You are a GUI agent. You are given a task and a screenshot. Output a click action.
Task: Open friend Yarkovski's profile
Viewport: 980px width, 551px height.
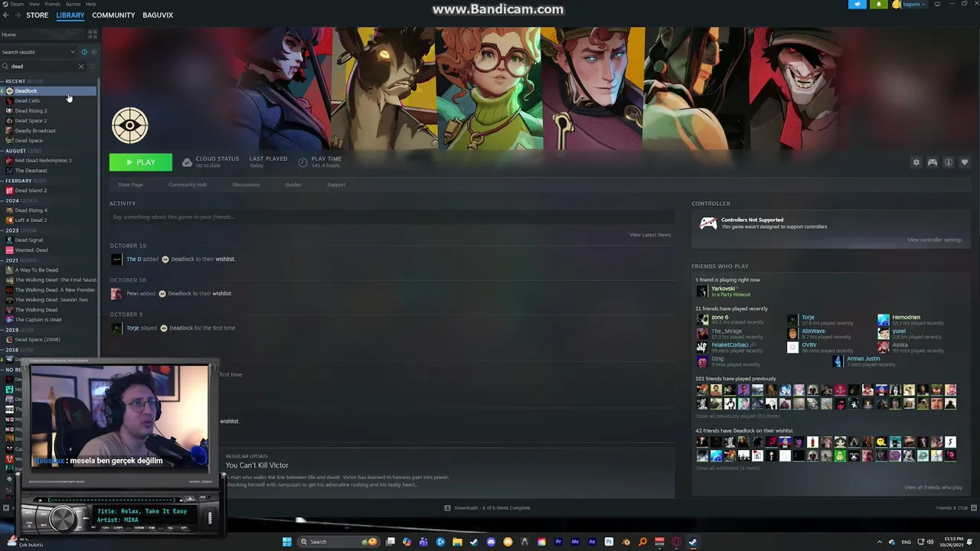[x=723, y=289]
